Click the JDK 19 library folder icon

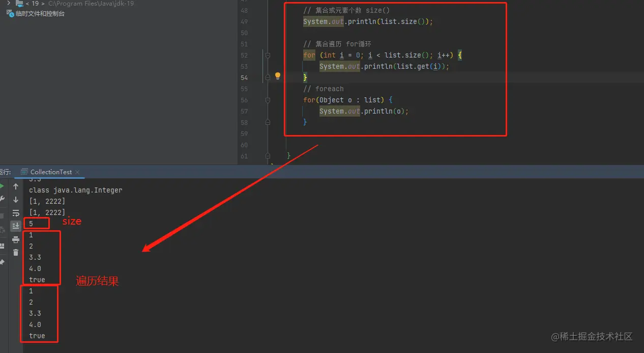(19, 3)
